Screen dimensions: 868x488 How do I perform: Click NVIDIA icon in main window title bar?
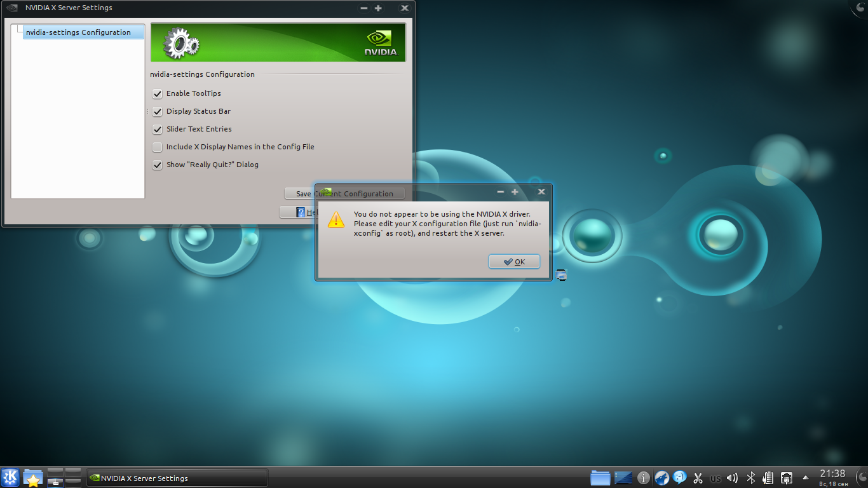click(x=12, y=8)
